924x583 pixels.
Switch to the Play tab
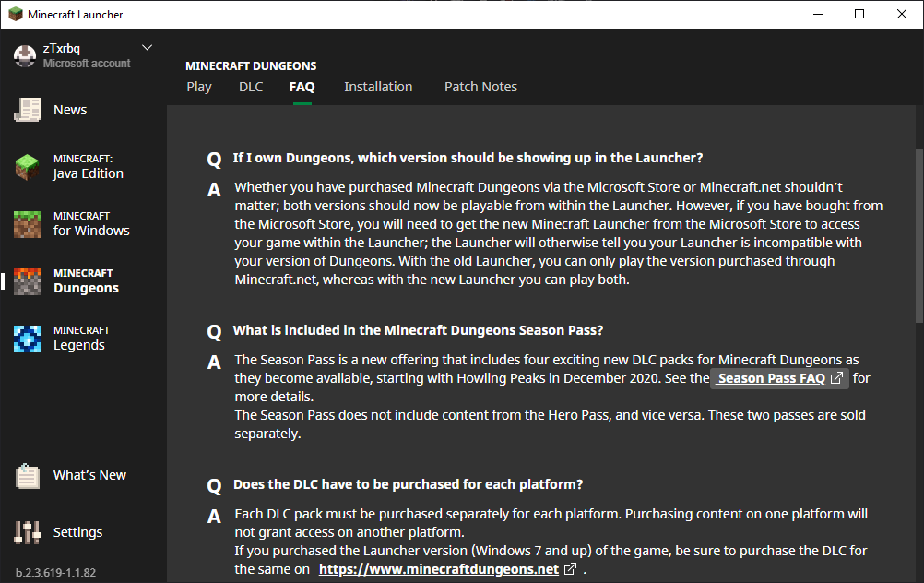pos(199,87)
